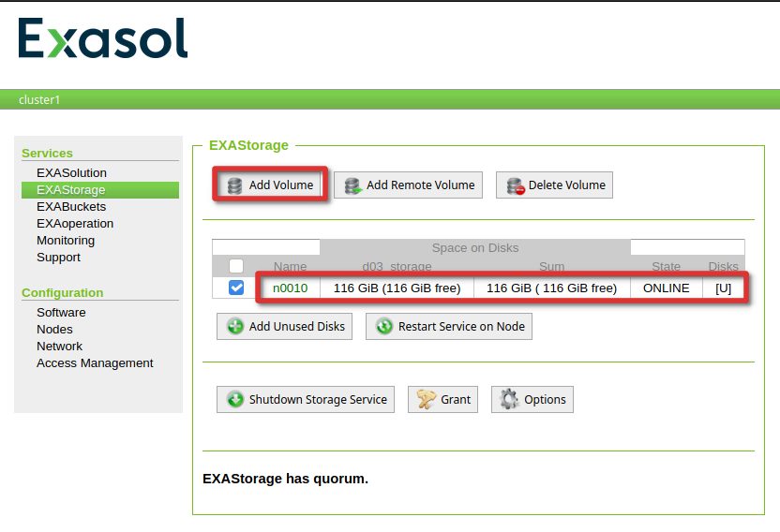This screenshot has height=532, width=780.
Task: Click the d03_storage column header
Action: 397,267
